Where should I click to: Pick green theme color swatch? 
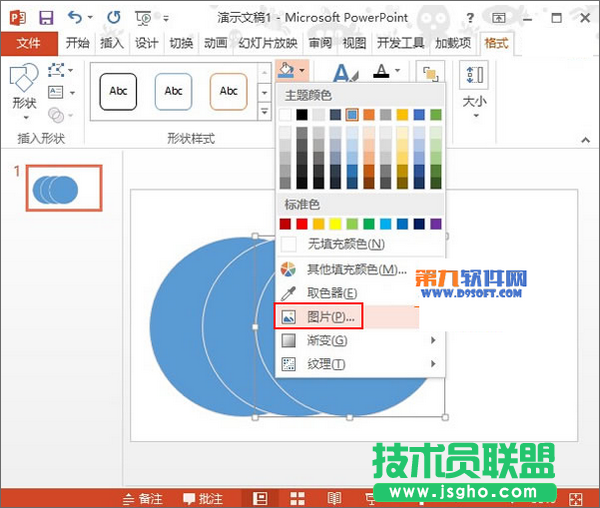click(x=436, y=114)
